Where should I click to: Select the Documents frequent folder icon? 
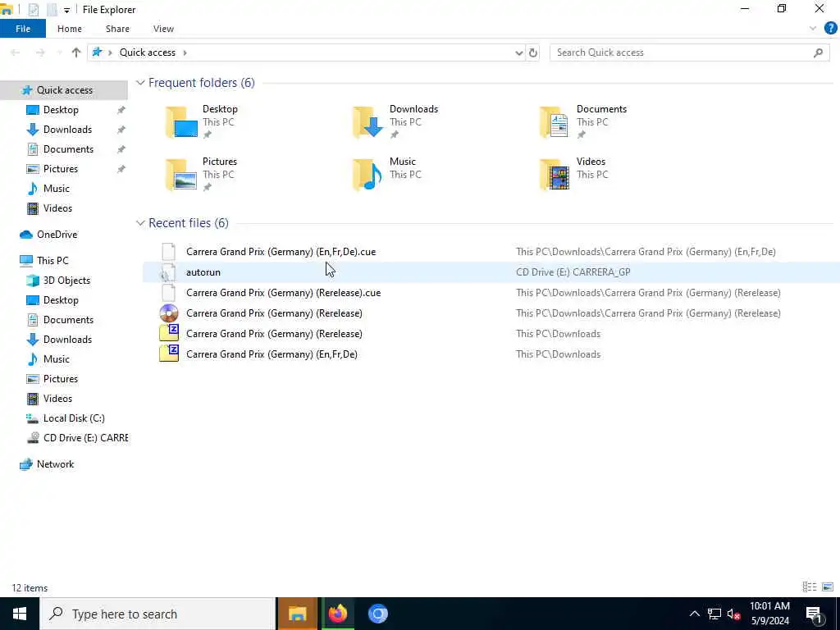click(x=555, y=122)
